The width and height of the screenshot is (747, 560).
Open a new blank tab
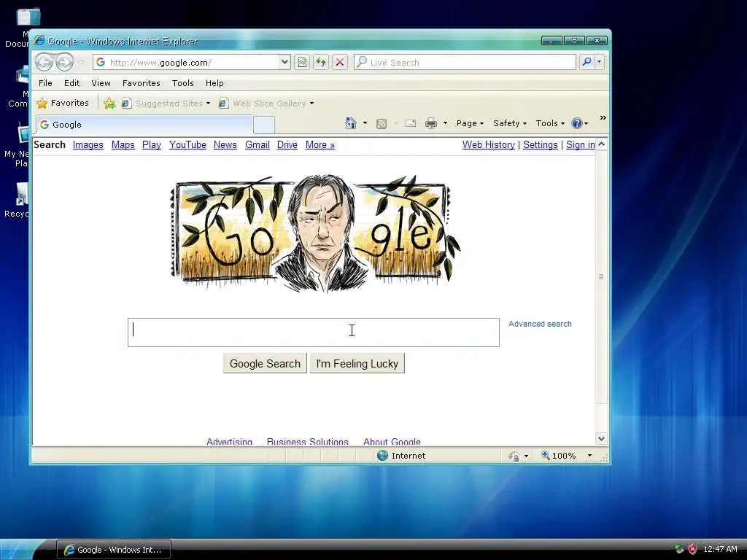pos(263,125)
